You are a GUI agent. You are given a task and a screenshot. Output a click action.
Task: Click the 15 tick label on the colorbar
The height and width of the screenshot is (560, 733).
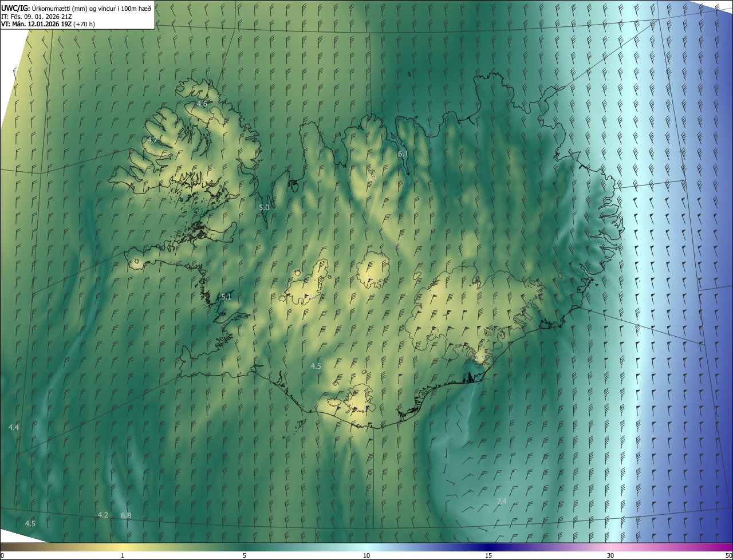(488, 556)
